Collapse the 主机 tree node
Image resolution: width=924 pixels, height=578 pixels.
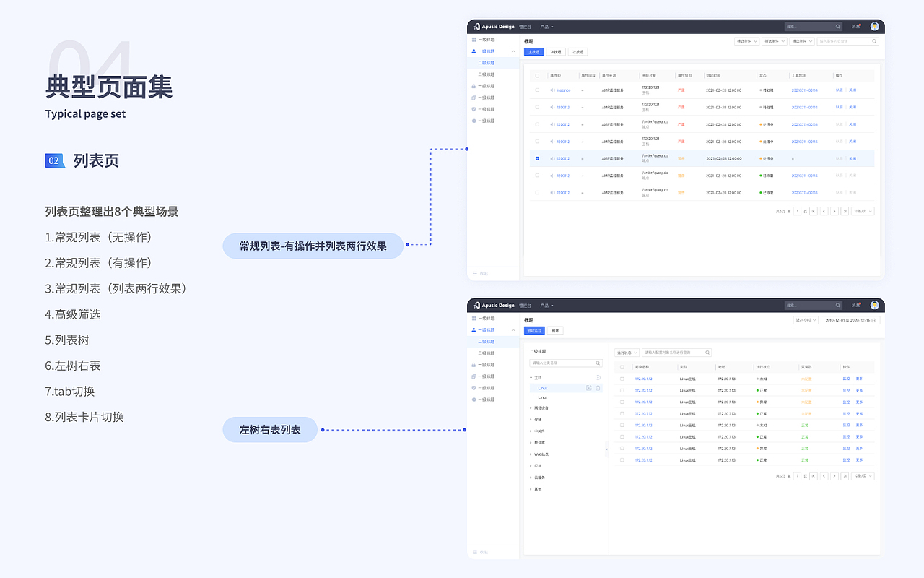click(531, 377)
